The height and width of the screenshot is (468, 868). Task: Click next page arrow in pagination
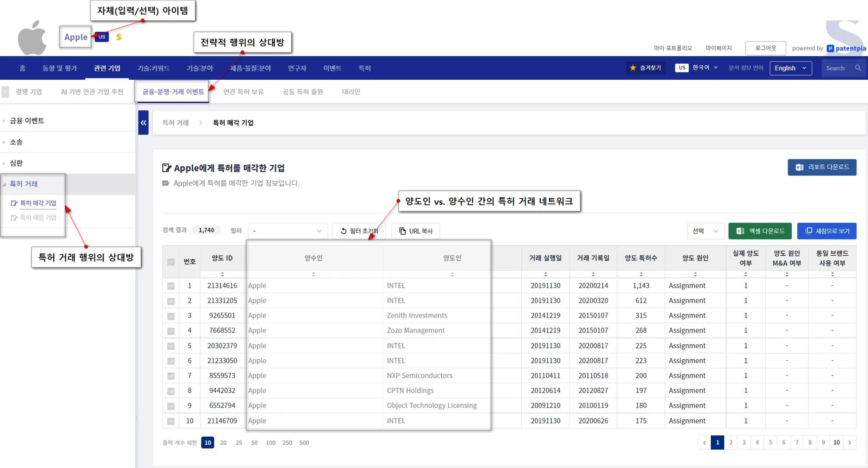point(850,443)
